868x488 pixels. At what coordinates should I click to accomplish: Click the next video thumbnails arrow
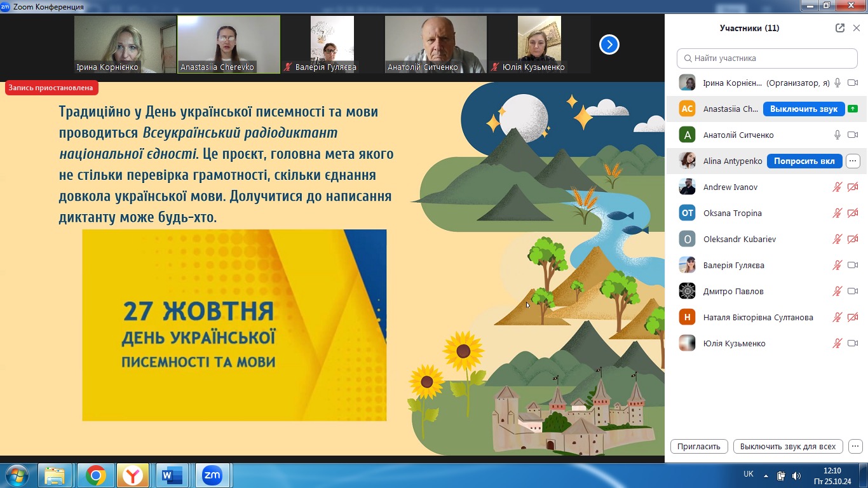609,44
